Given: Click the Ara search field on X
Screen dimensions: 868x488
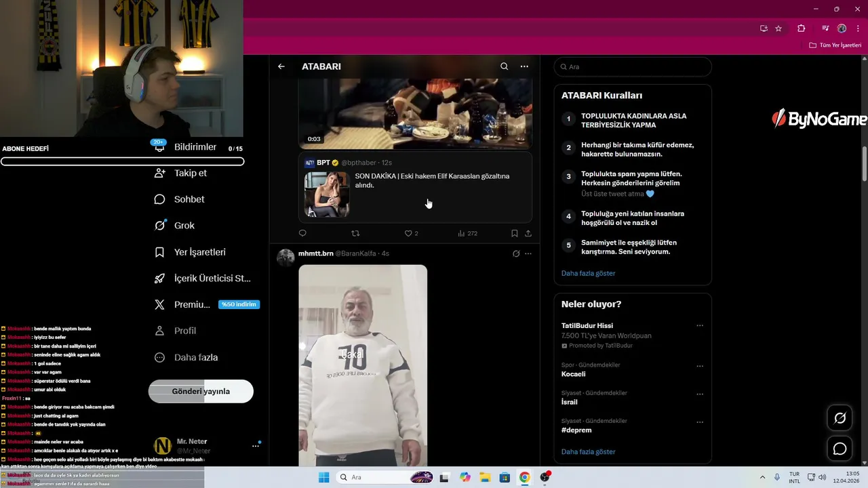Looking at the screenshot, I should (633, 66).
